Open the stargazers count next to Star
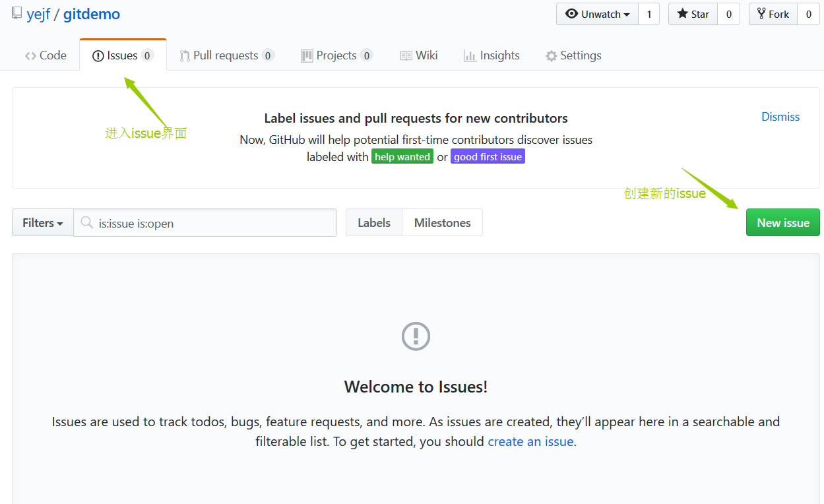The width and height of the screenshot is (824, 504). tap(728, 14)
